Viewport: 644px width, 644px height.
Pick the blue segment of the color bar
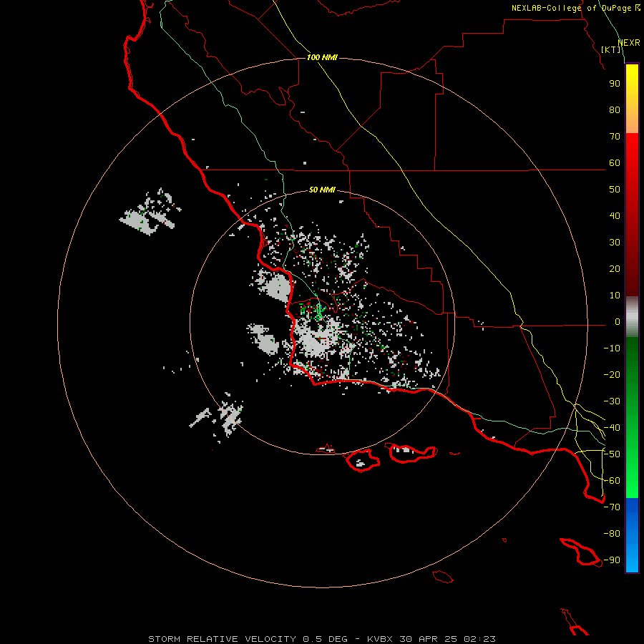point(632,535)
